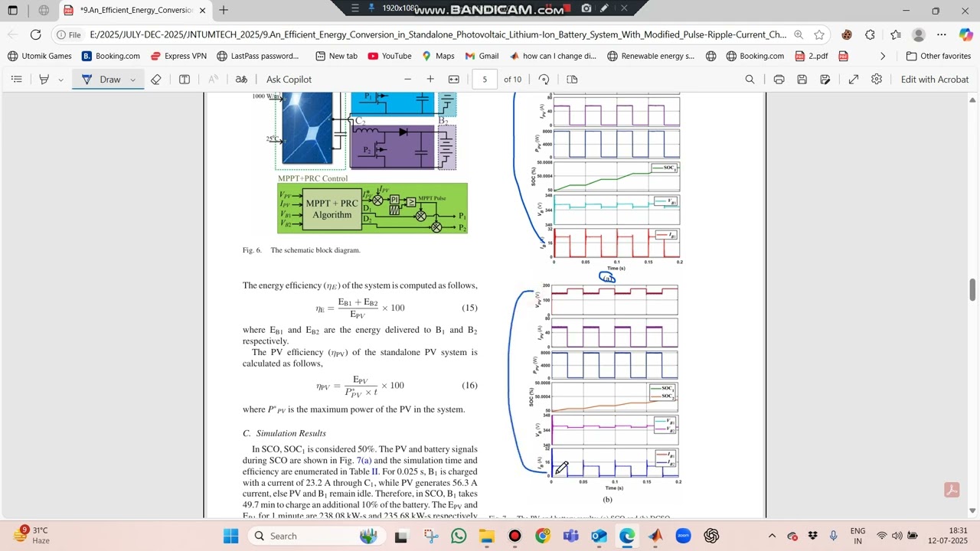This screenshot has height=551, width=980.
Task: Toggle the Erase tool
Action: [156, 80]
